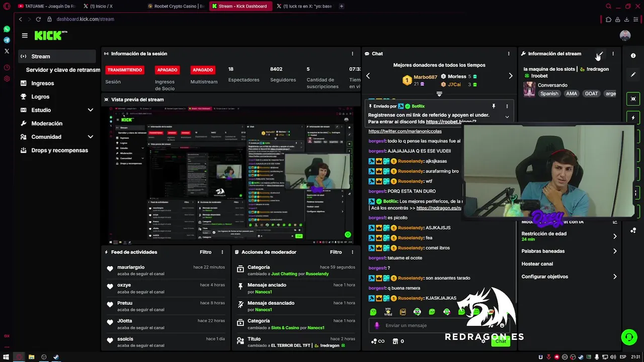Viewport: 644px width, 362px height.
Task: Select Stream in the left sidebar
Action: tap(57, 56)
